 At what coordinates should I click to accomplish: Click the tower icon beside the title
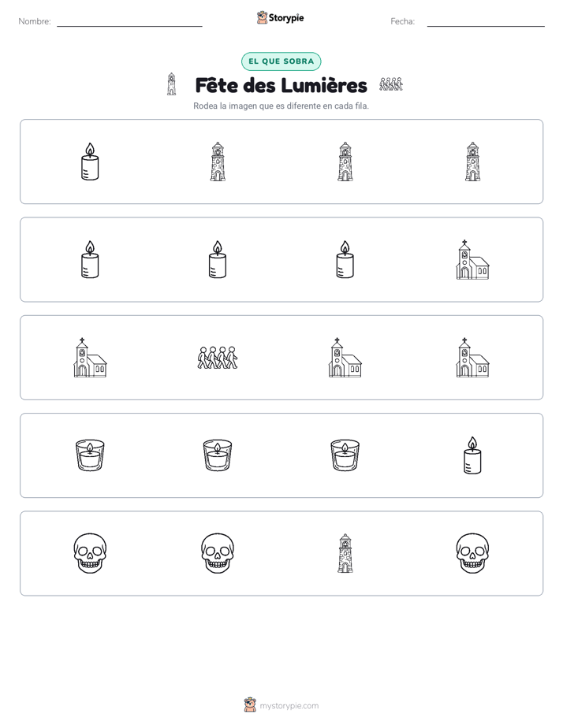(x=171, y=84)
